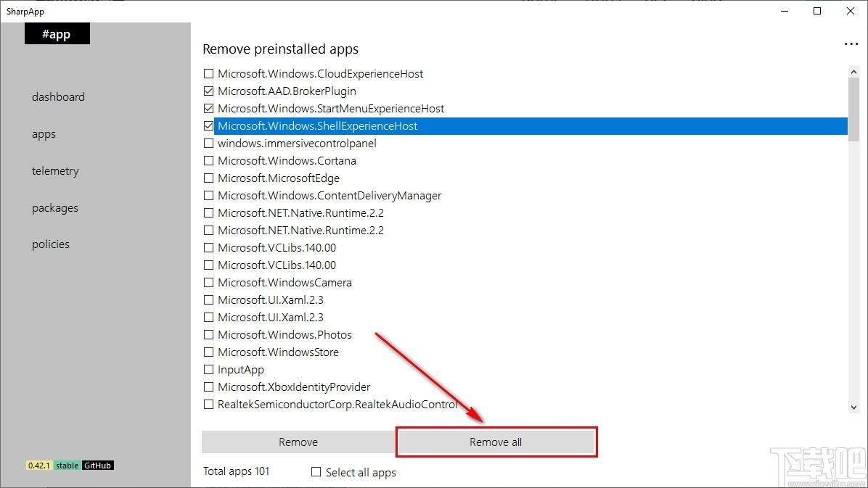Open the three-dot more options menu
This screenshot has width=868, height=488.
851,44
